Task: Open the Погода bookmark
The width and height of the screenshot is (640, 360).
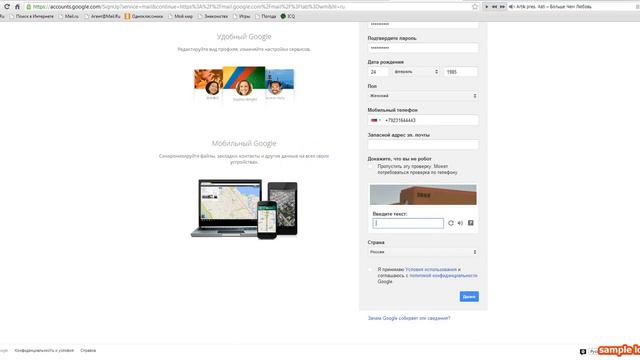Action: point(266,16)
